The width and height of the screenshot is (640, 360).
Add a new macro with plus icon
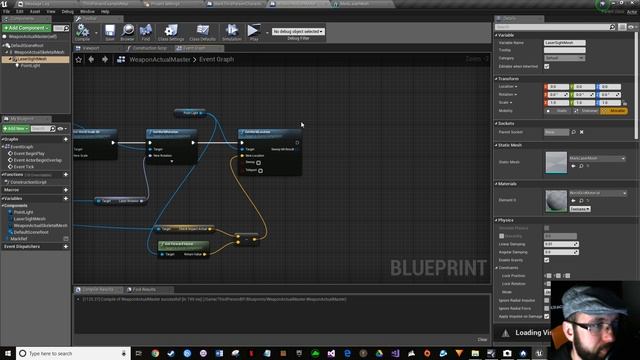click(x=66, y=190)
